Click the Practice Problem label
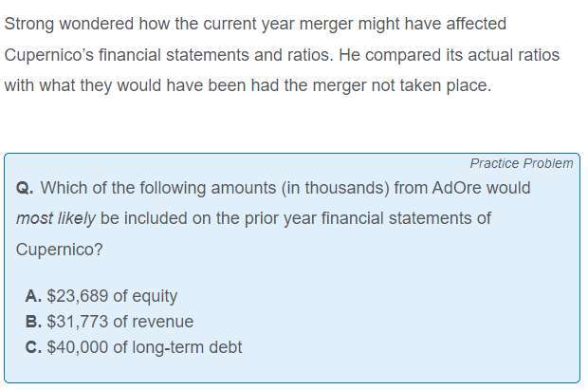The image size is (588, 390). coord(522,163)
